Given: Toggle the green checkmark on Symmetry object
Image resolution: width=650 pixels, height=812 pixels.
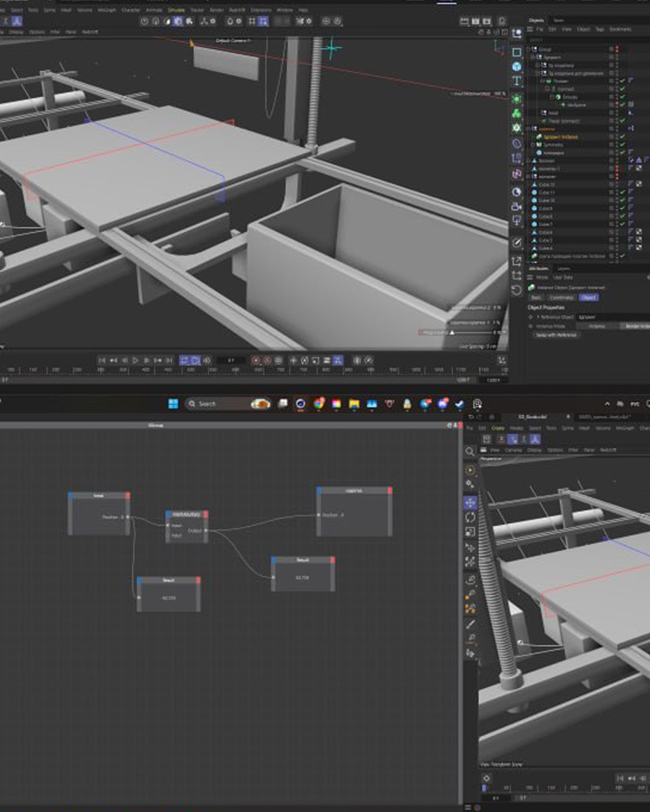Looking at the screenshot, I should point(622,145).
